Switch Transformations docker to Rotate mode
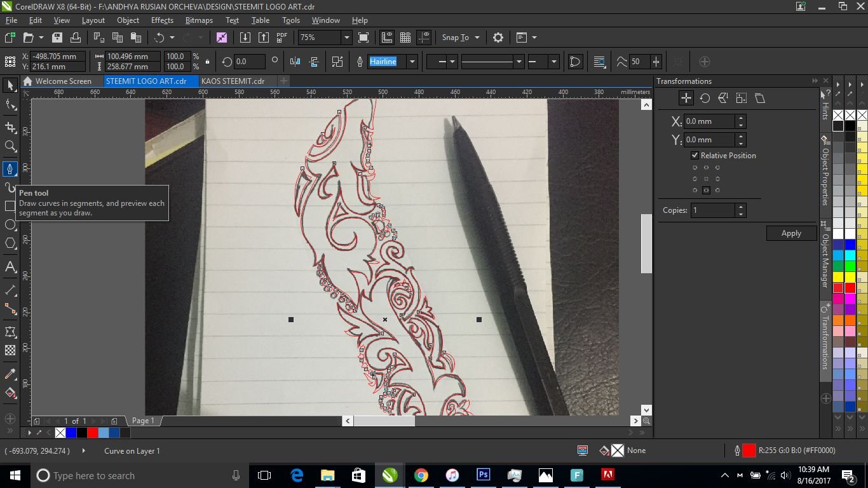 (705, 98)
